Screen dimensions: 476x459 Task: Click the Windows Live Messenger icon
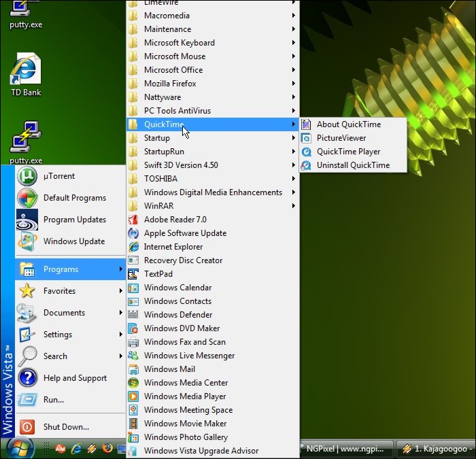coord(133,356)
